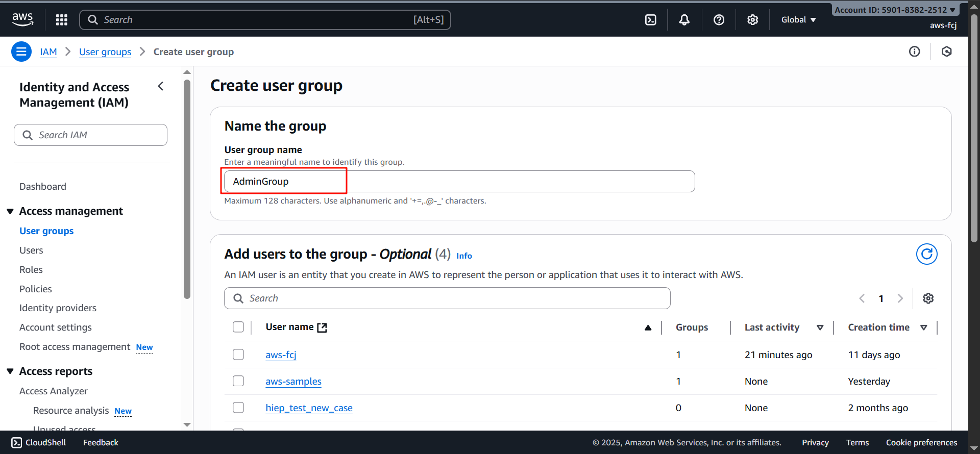Open the help question mark menu

point(719,20)
